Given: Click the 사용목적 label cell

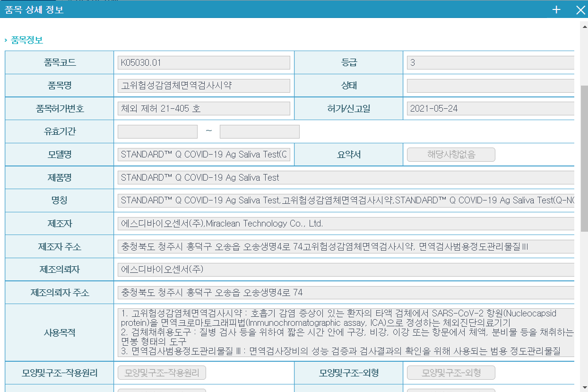Looking at the screenshot, I should (x=60, y=332).
